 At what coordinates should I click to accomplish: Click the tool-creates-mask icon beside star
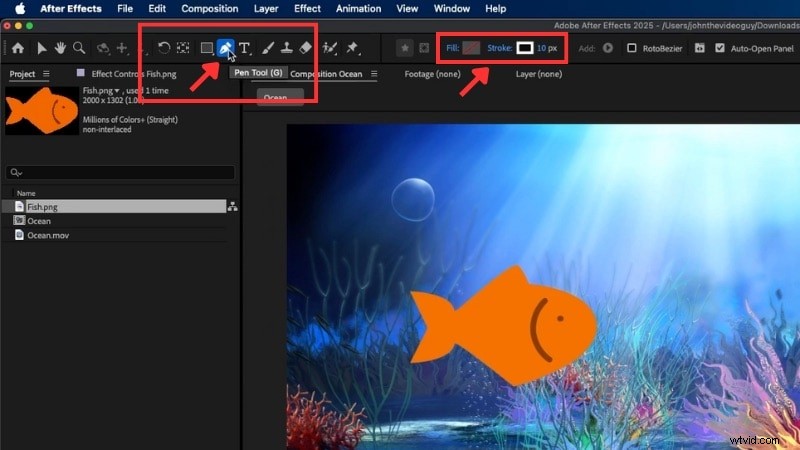tap(424, 48)
